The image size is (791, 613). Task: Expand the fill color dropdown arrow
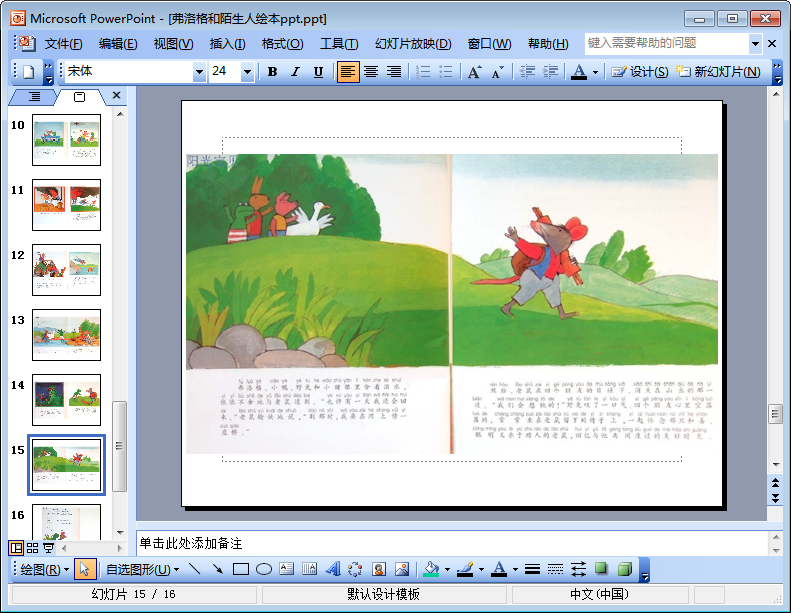click(x=447, y=570)
